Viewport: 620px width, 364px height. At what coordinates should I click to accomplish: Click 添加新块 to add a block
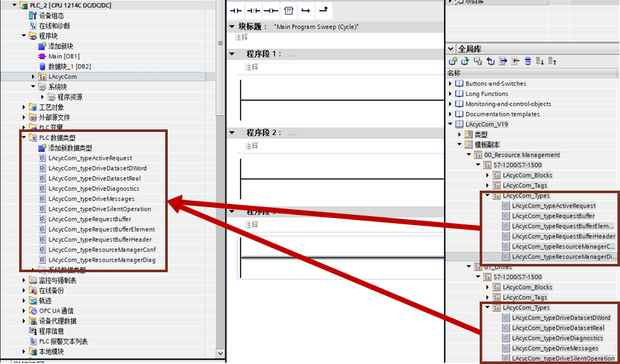[x=61, y=46]
